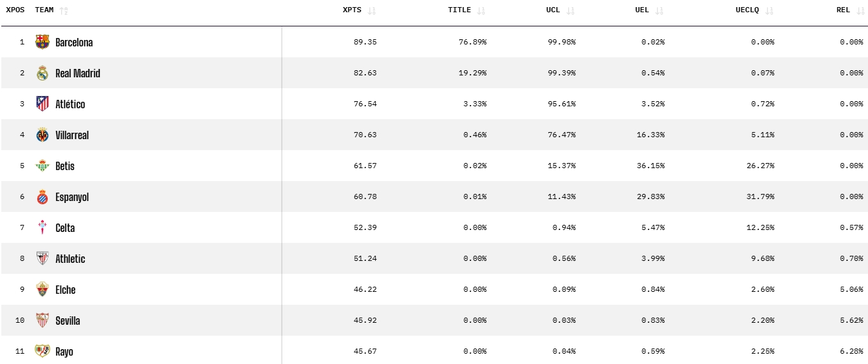Open the Rayo team name link
Screen dimensions: 868x364
pyautogui.click(x=64, y=352)
